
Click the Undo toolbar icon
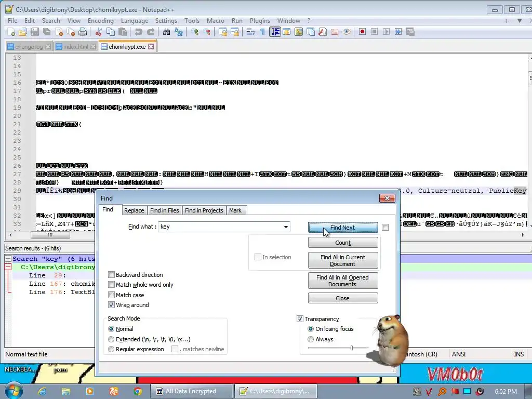coord(138,32)
